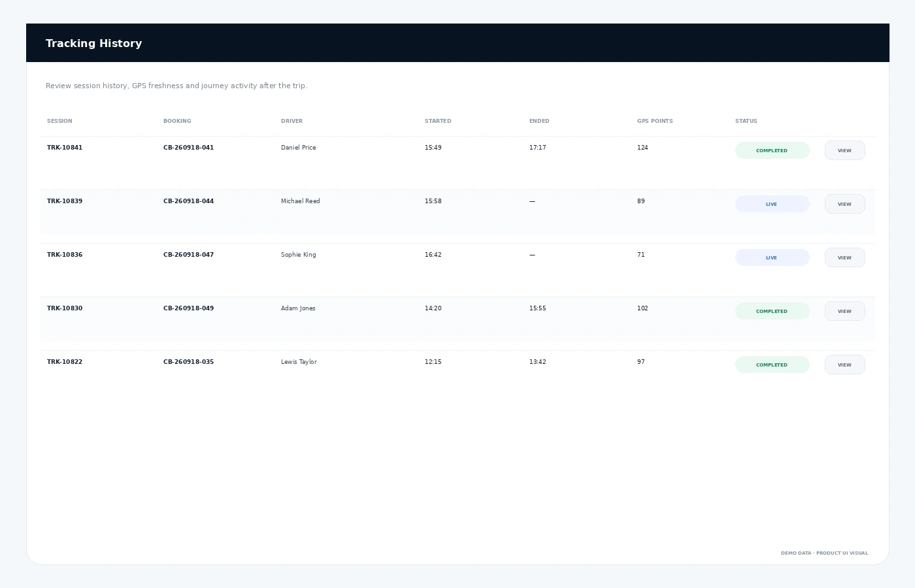Click session ID TRK-10836
Viewport: 915px width, 588px height.
click(65, 255)
